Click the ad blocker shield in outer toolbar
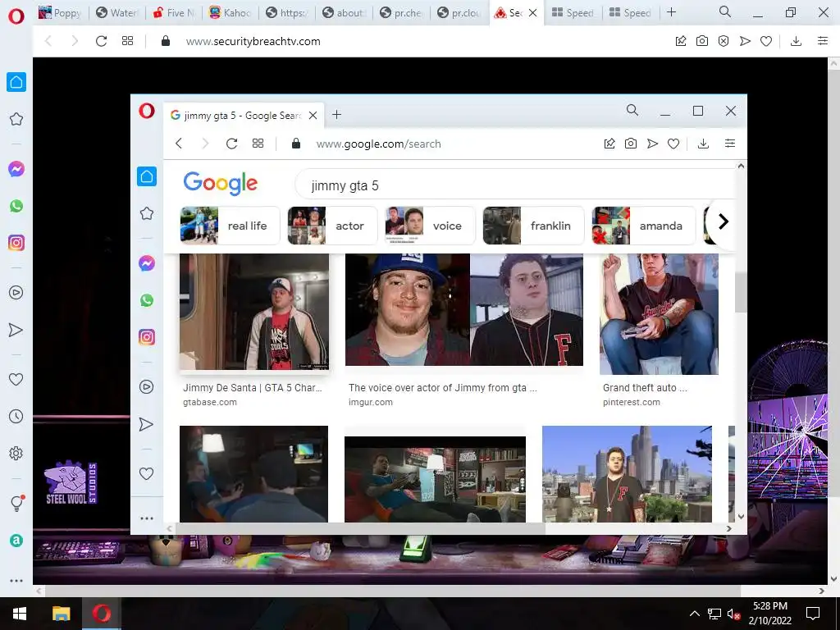This screenshot has height=630, width=840. tap(724, 41)
